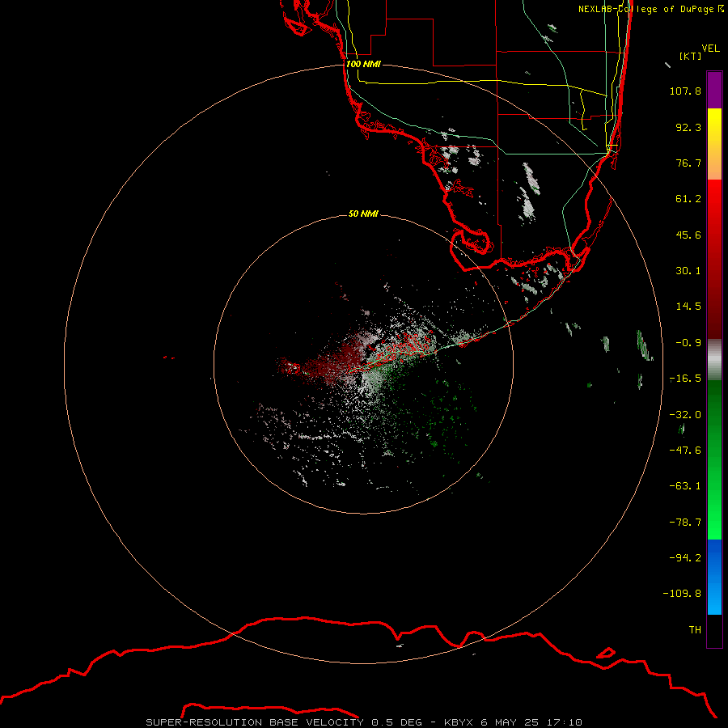Click the -109.8 velocity scale value
The image size is (728, 728).
tap(682, 594)
